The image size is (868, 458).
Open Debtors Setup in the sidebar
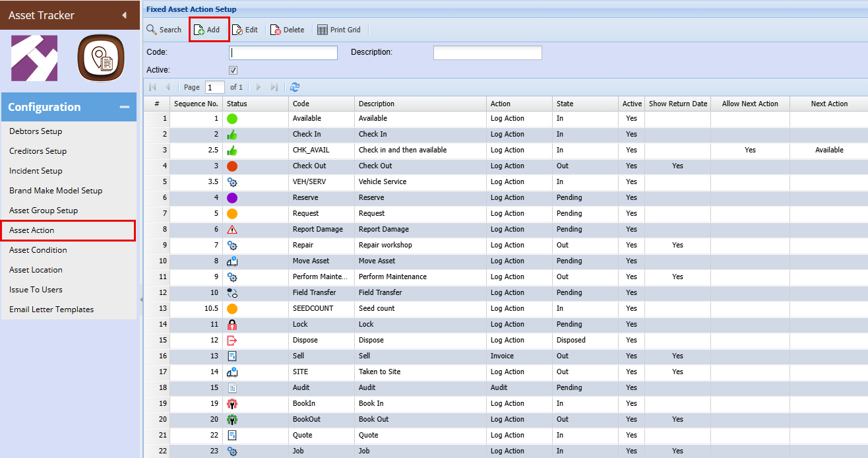click(36, 131)
